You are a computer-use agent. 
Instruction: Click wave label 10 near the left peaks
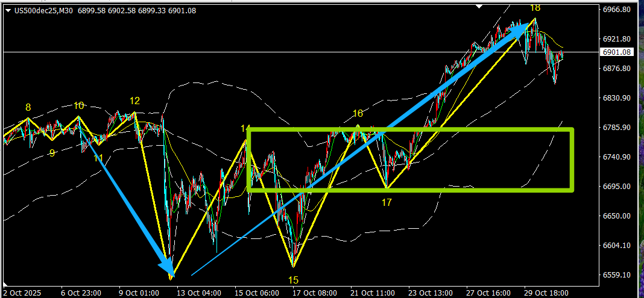coord(79,106)
